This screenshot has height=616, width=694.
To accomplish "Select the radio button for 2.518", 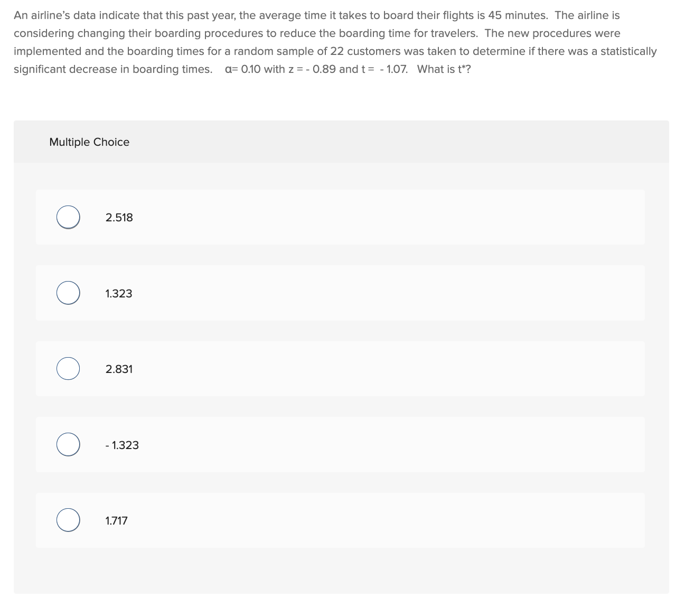I will tap(68, 217).
